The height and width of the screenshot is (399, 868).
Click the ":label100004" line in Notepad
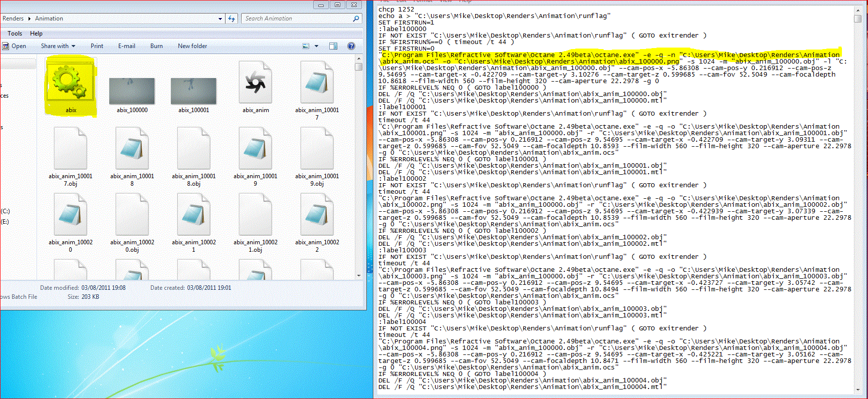point(402,322)
